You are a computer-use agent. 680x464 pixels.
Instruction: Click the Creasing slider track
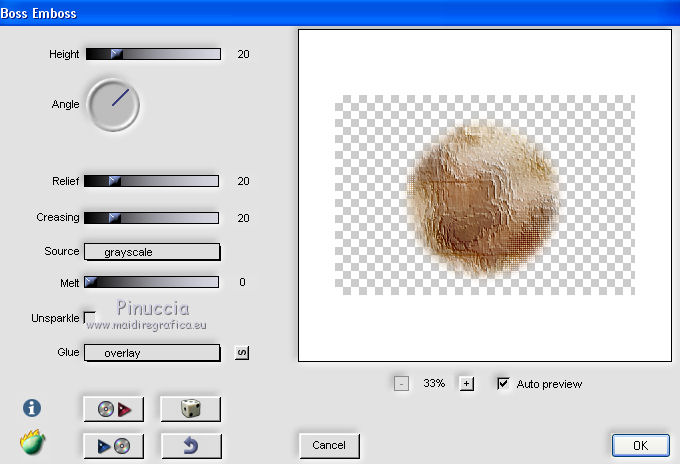pos(151,218)
